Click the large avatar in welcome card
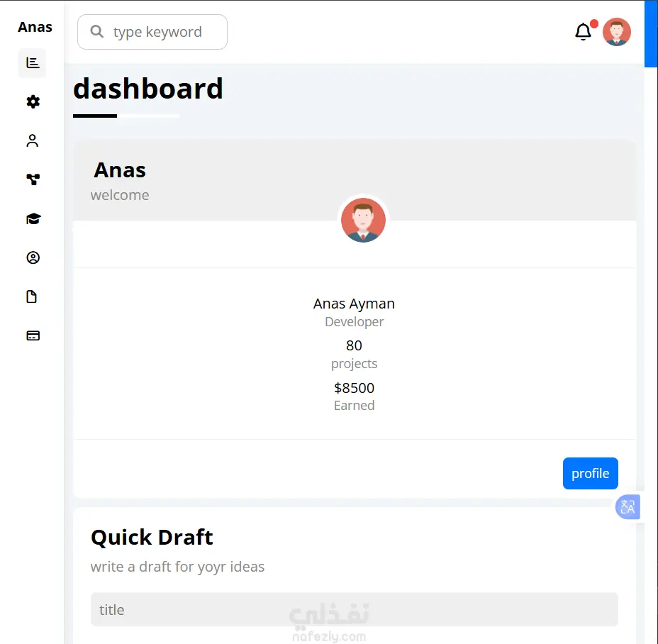 click(x=363, y=220)
